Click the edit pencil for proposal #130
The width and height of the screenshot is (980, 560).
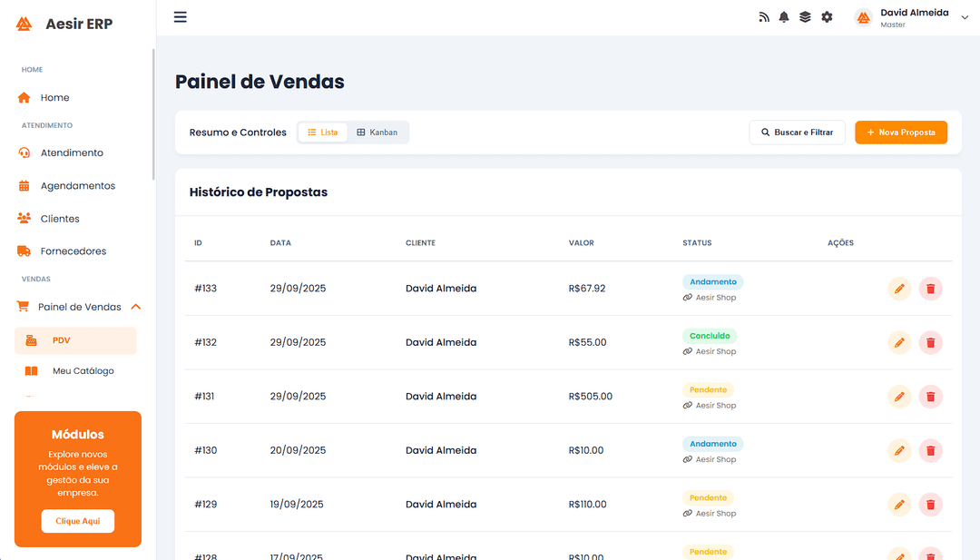click(899, 450)
